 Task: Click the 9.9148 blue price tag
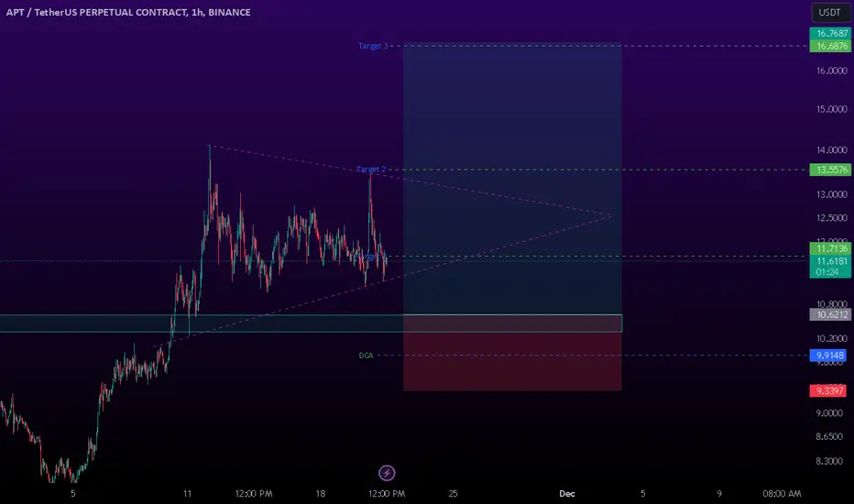pos(828,356)
